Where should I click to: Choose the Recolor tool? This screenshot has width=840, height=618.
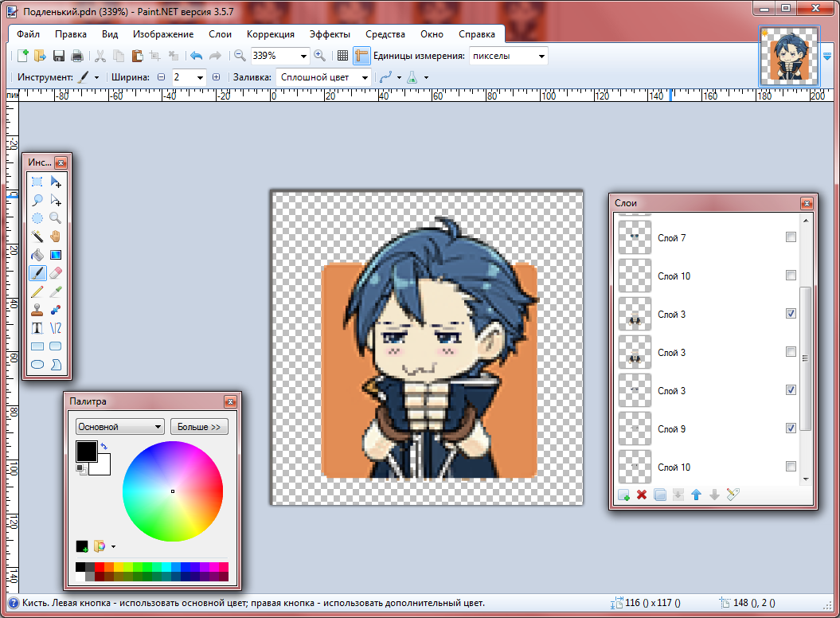pos(55,310)
